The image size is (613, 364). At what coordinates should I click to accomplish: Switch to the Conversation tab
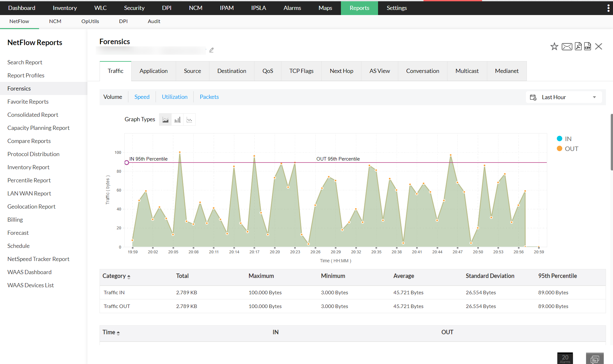pyautogui.click(x=423, y=71)
